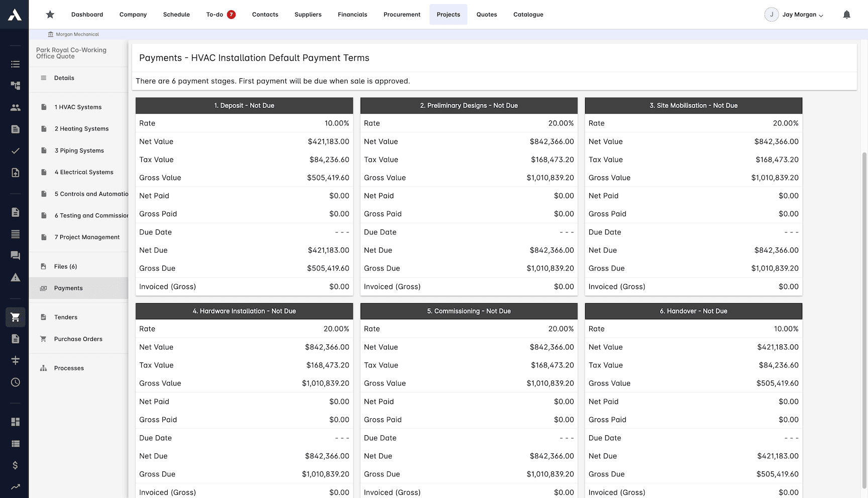Open the Jay Morgan account dropdown
Viewport: 868px width, 498px height.
[x=798, y=14]
